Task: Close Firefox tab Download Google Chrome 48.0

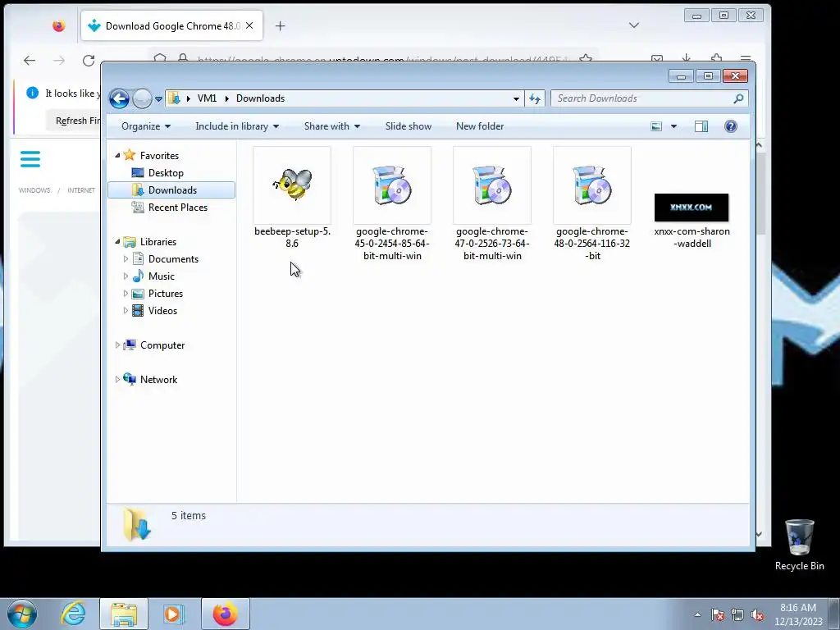Action: point(249,25)
